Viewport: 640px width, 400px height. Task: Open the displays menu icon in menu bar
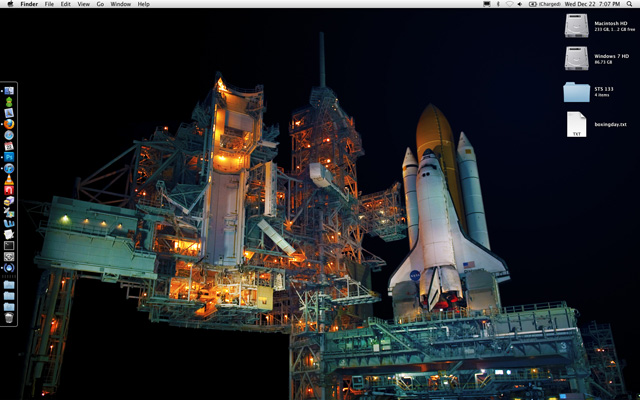(487, 4)
